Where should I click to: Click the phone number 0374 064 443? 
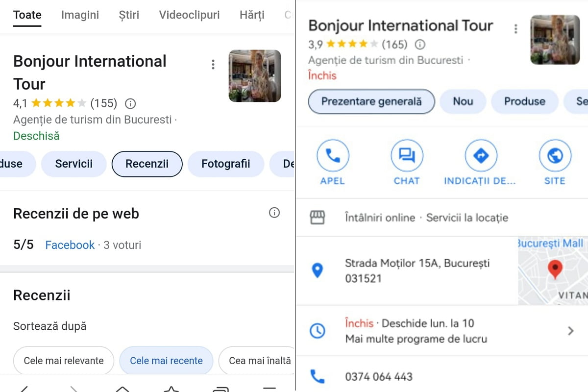379,376
